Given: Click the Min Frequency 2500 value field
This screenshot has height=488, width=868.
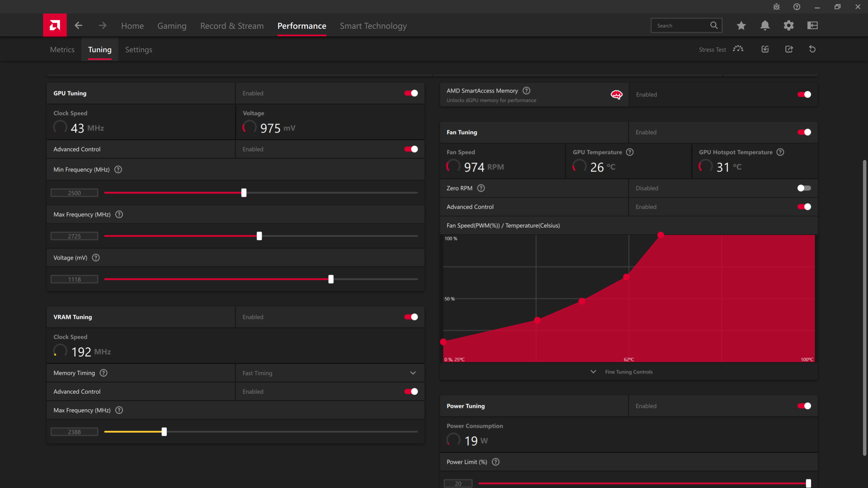Looking at the screenshot, I should [x=74, y=193].
